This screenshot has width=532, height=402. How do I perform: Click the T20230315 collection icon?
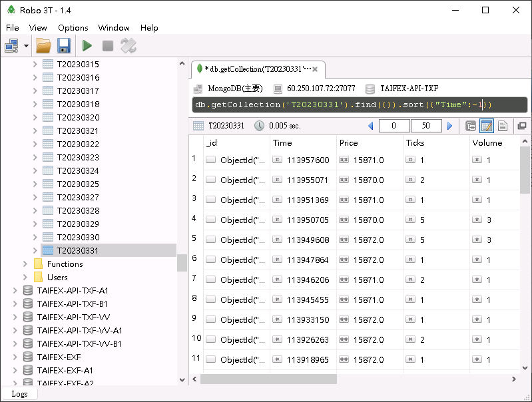(48, 64)
